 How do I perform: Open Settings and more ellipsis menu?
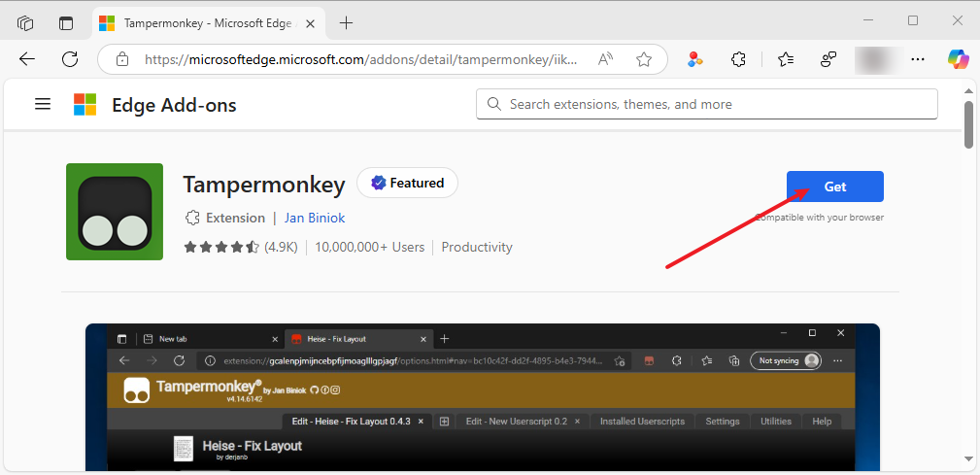click(x=918, y=59)
